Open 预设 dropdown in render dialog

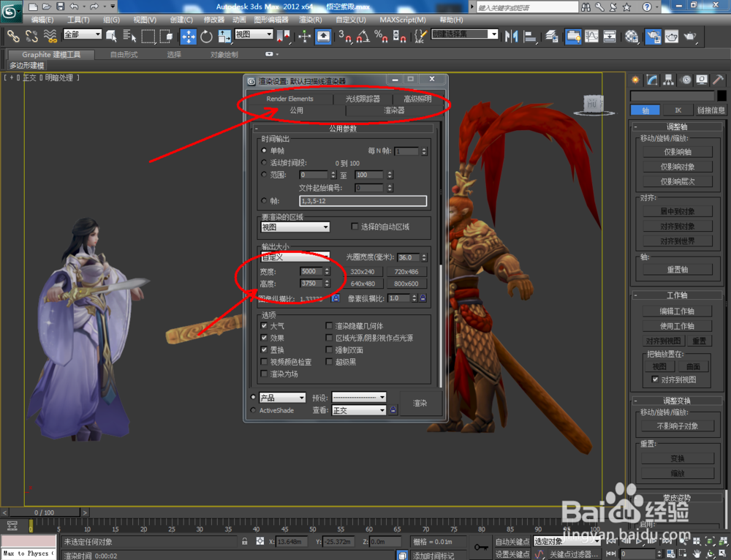click(359, 397)
